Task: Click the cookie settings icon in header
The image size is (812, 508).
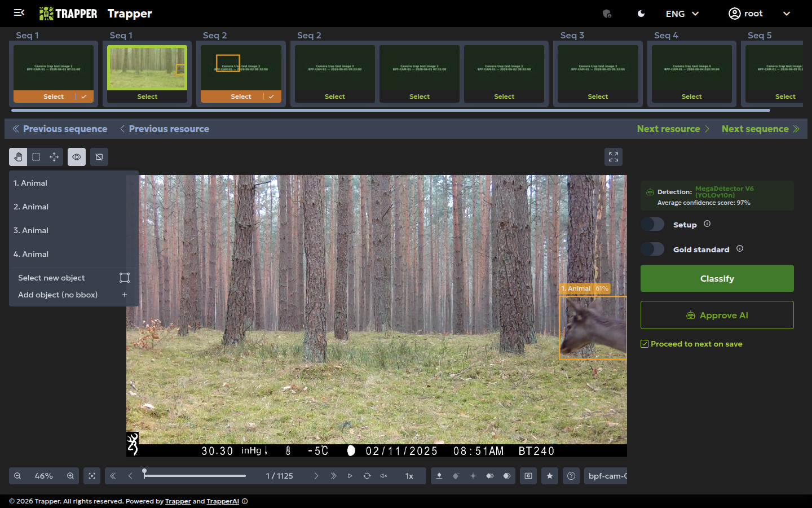Action: (x=607, y=14)
